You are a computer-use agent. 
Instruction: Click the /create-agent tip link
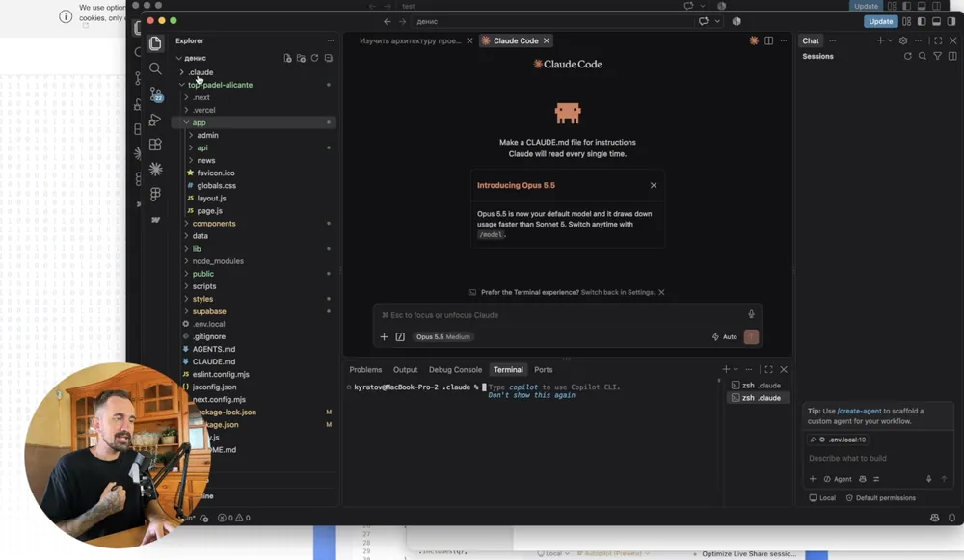[859, 411]
